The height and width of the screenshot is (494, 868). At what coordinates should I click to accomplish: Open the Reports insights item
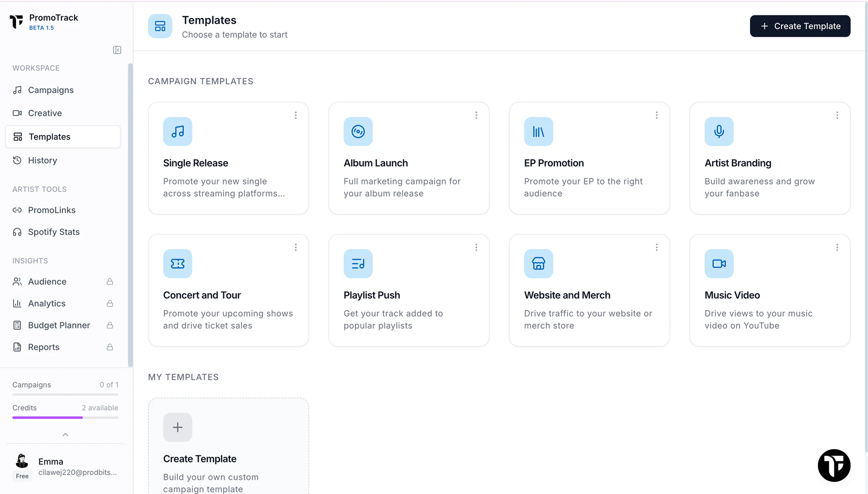click(63, 347)
